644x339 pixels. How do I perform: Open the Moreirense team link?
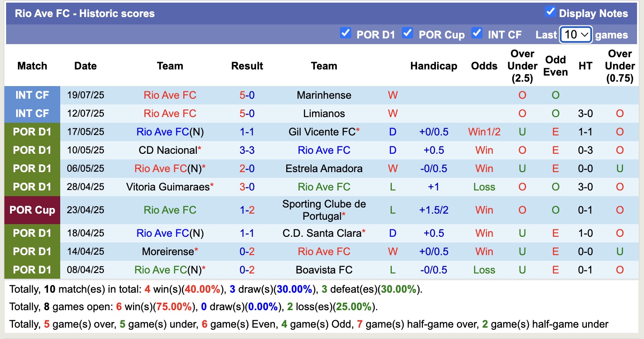168,252
